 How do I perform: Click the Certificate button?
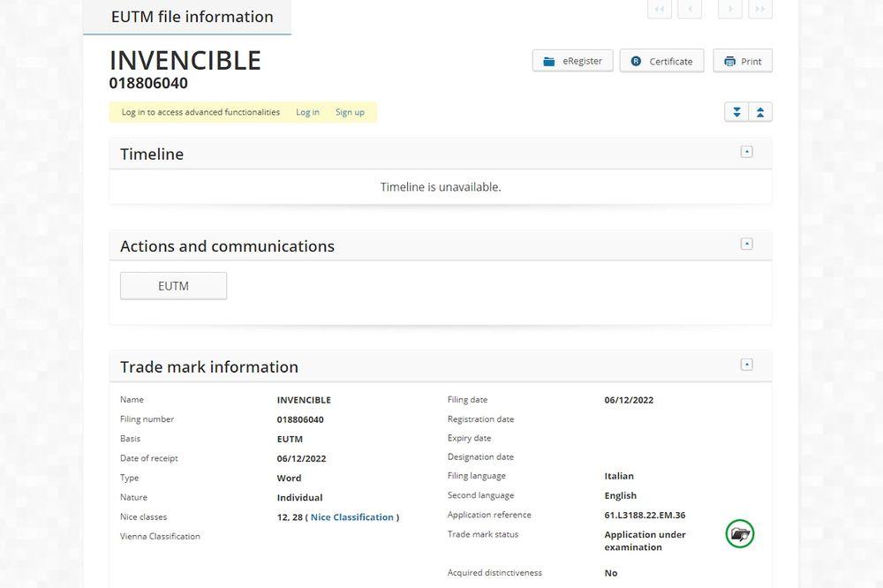(661, 61)
